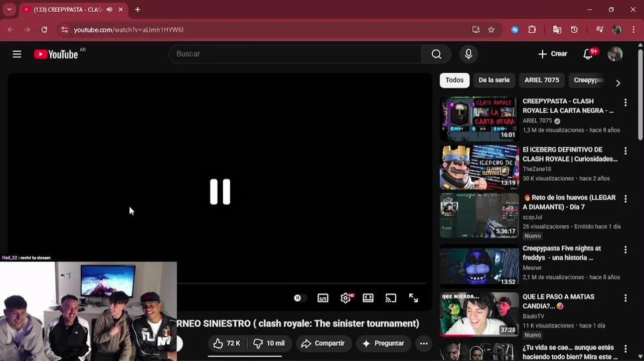
Task: Click the Compartir share button
Action: 323,343
